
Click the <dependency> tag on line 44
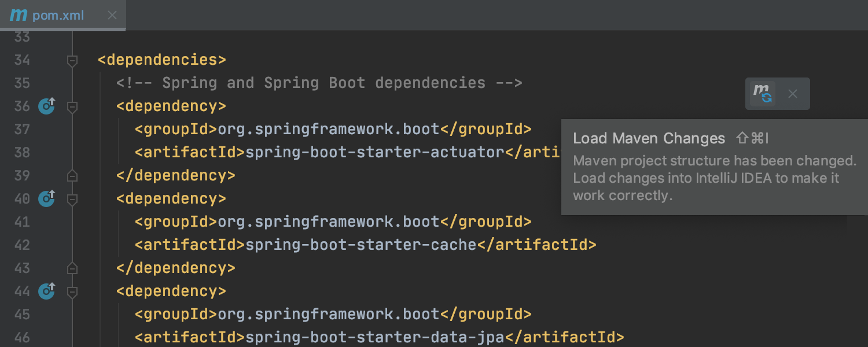pos(171,291)
